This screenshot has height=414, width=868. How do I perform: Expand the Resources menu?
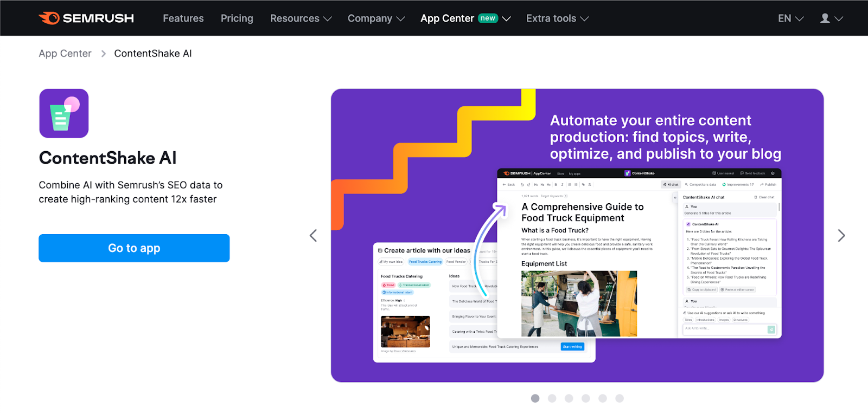coord(301,18)
